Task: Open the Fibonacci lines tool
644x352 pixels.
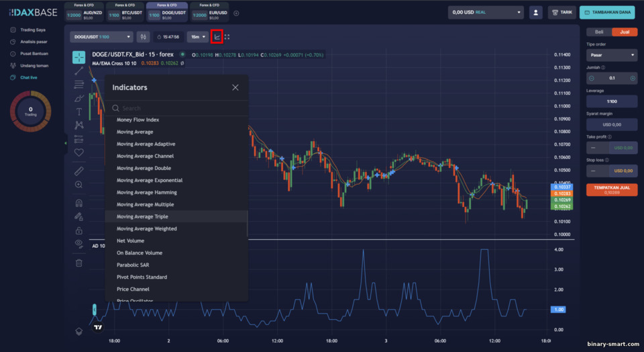Action: click(x=79, y=84)
